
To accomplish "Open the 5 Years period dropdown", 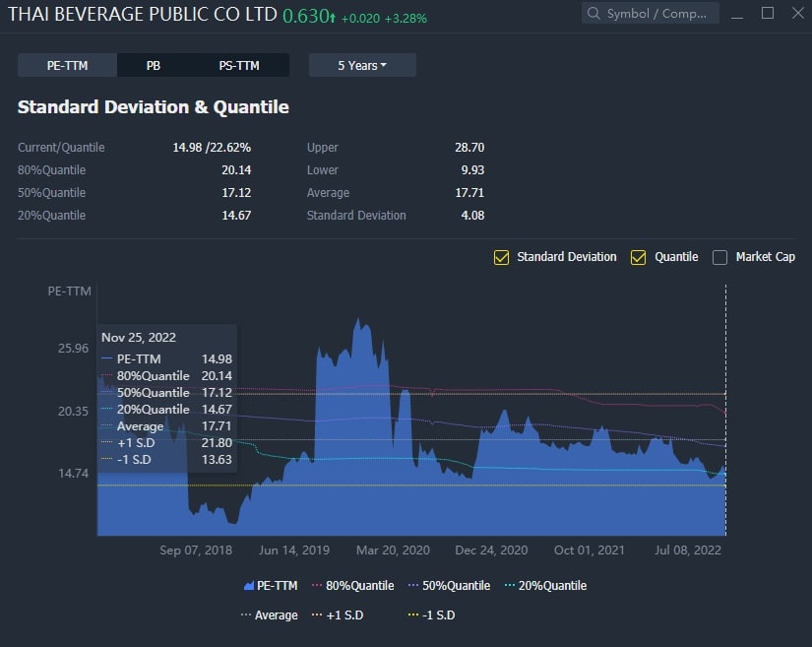I will [362, 65].
